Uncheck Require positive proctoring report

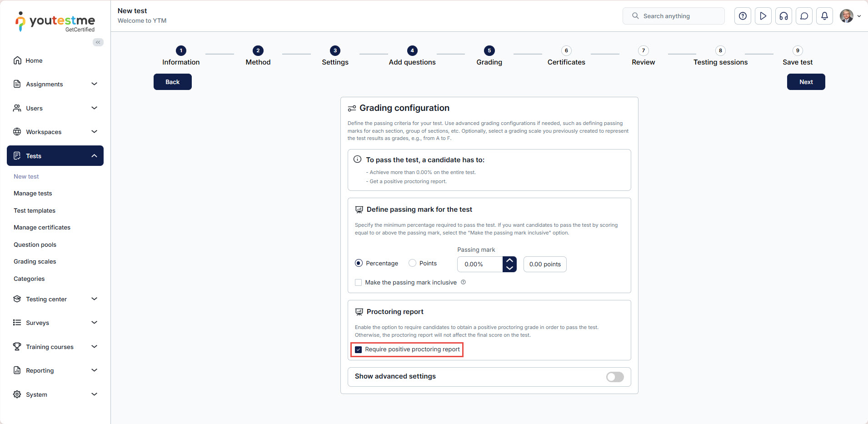359,349
